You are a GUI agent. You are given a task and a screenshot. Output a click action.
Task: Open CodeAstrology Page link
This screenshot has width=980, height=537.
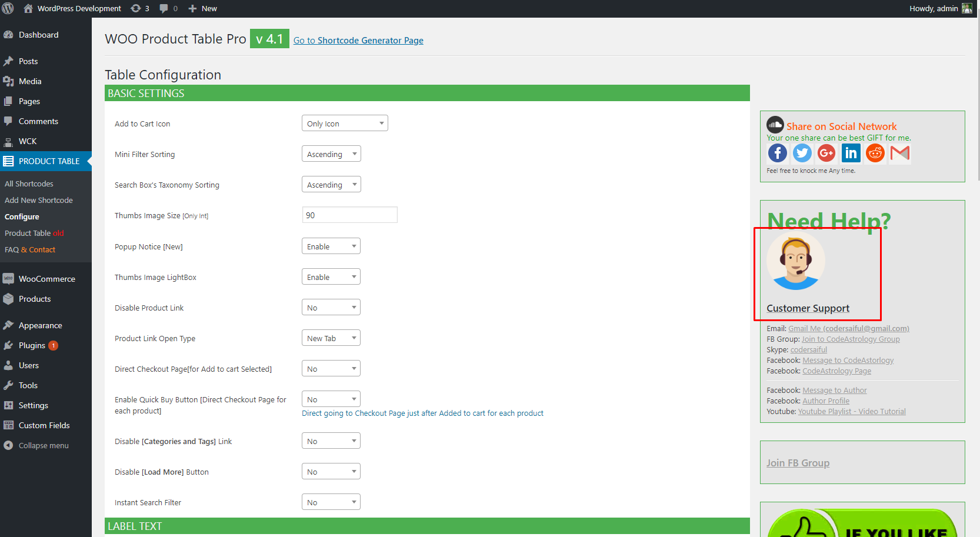(836, 371)
